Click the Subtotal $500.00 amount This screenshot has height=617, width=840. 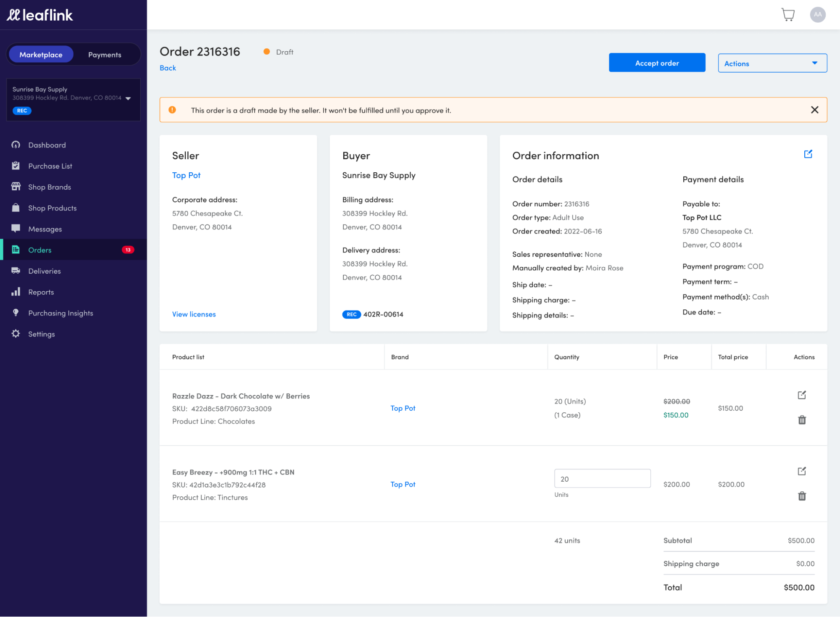(801, 541)
